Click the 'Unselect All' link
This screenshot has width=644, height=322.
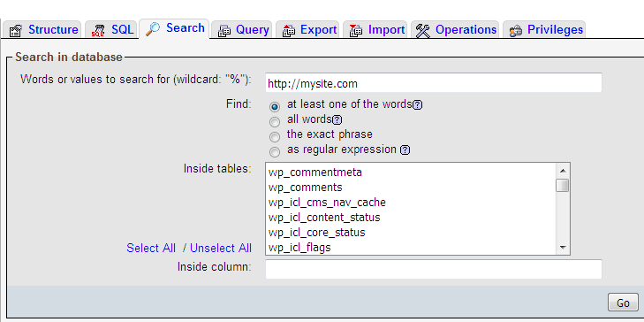point(221,248)
